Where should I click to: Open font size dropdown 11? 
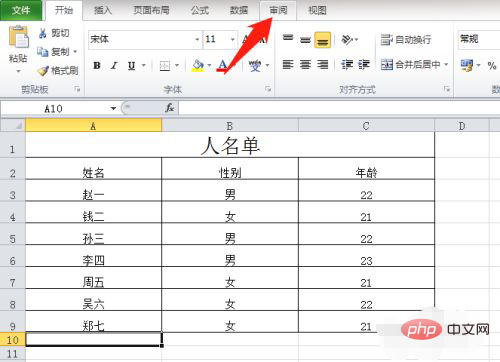click(233, 39)
